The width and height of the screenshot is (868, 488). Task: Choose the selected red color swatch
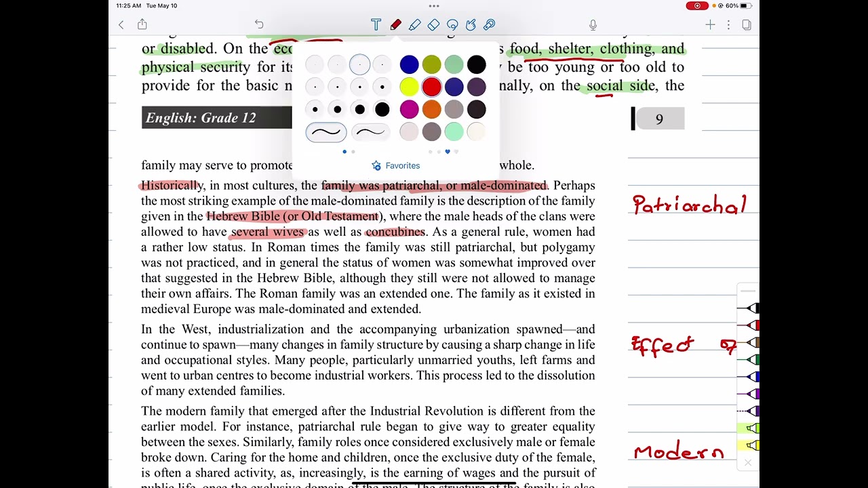(431, 87)
